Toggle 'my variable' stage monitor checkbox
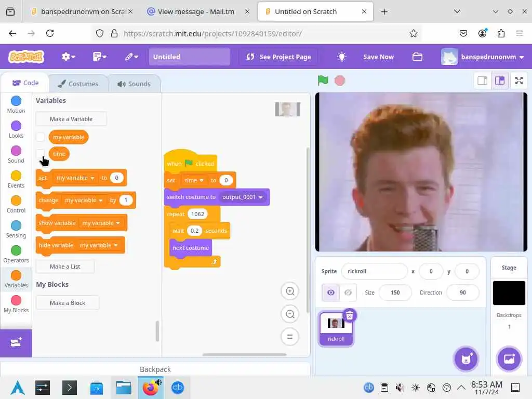Viewport: 532px width, 399px height. click(x=41, y=137)
